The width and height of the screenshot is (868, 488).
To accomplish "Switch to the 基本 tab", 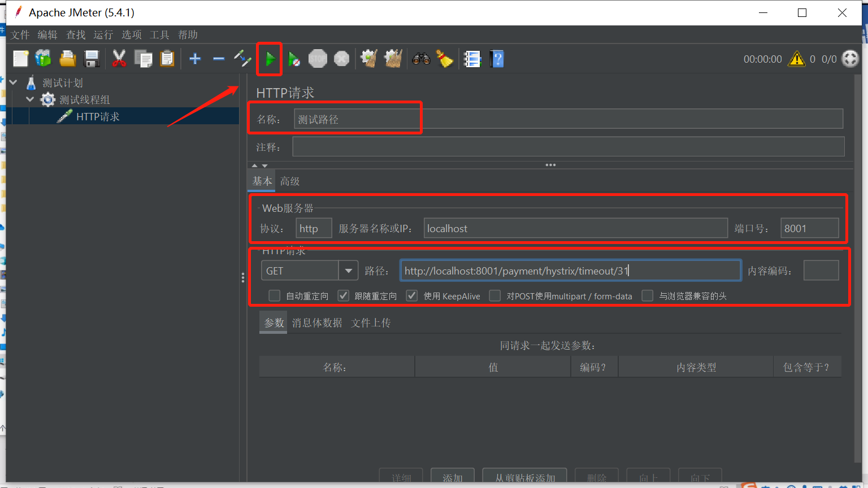I will point(262,181).
